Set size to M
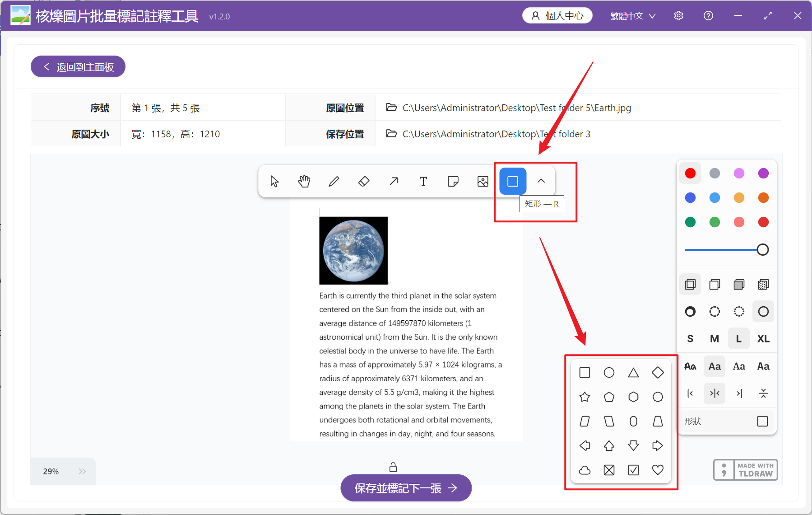The width and height of the screenshot is (812, 515). tap(715, 338)
